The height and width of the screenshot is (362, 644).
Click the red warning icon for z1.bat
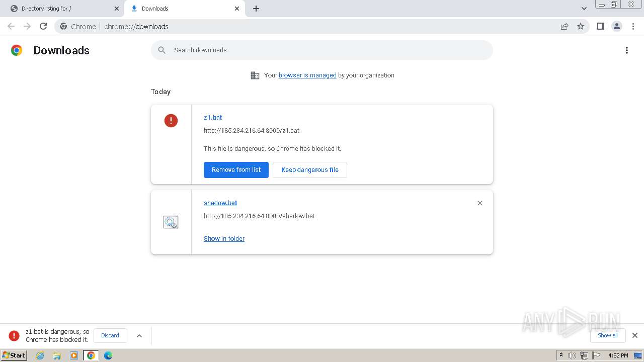click(x=171, y=121)
